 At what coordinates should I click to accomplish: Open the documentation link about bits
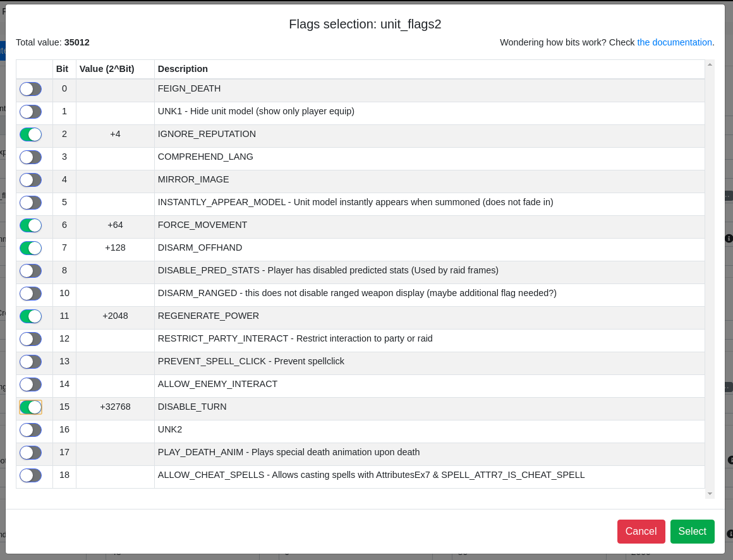click(x=674, y=42)
